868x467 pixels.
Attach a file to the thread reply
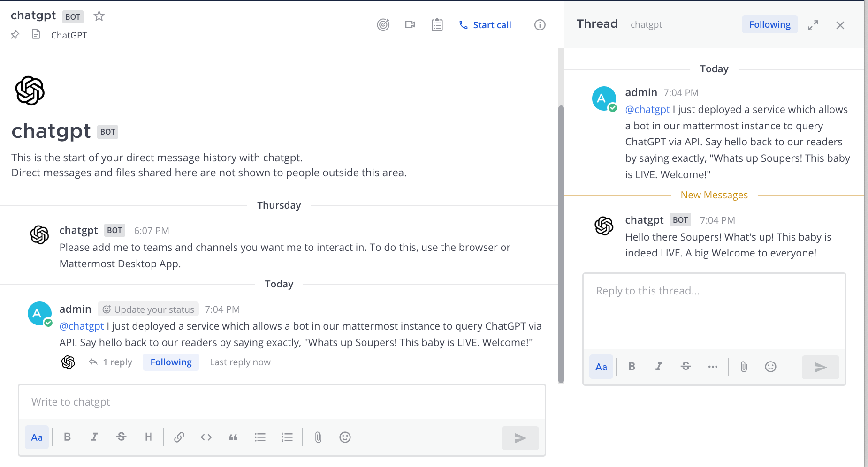click(x=744, y=367)
